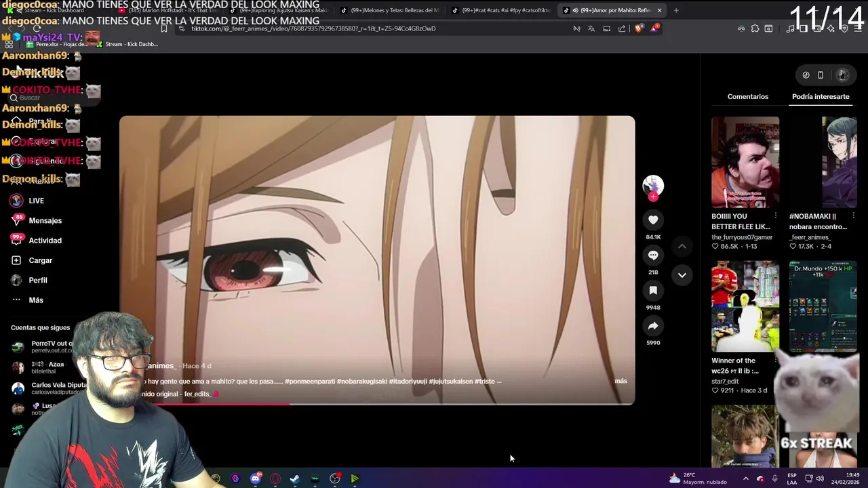Screen dimensions: 868x488
Task: Open the Carlos Vela Diputado followed account
Action: click(x=47, y=388)
